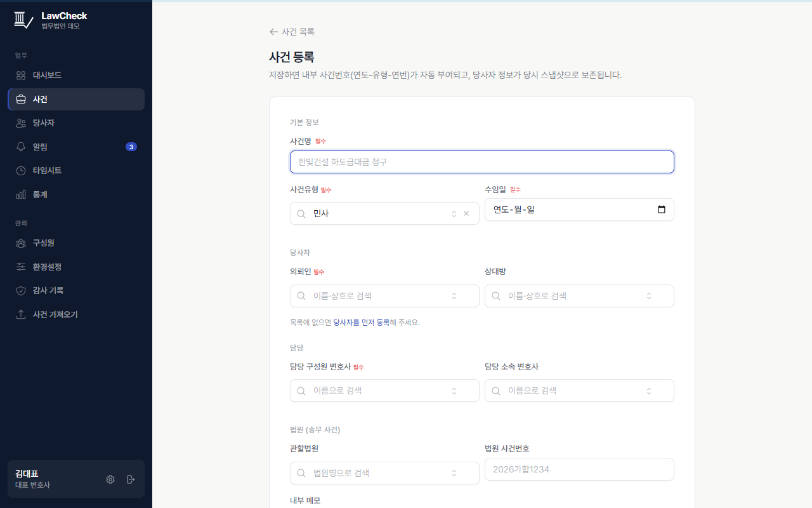Return to 사건 목록 link

292,32
